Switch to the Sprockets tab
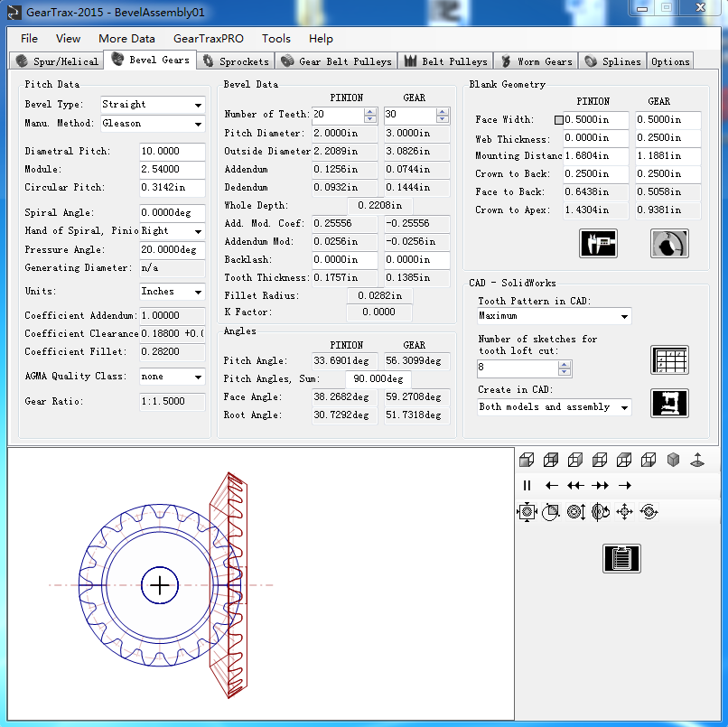 (x=236, y=61)
